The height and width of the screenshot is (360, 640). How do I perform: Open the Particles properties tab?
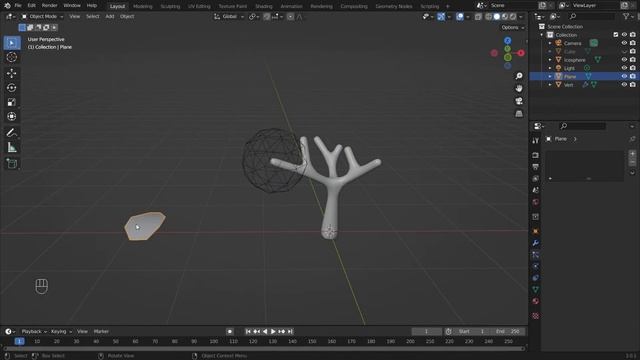(x=536, y=255)
